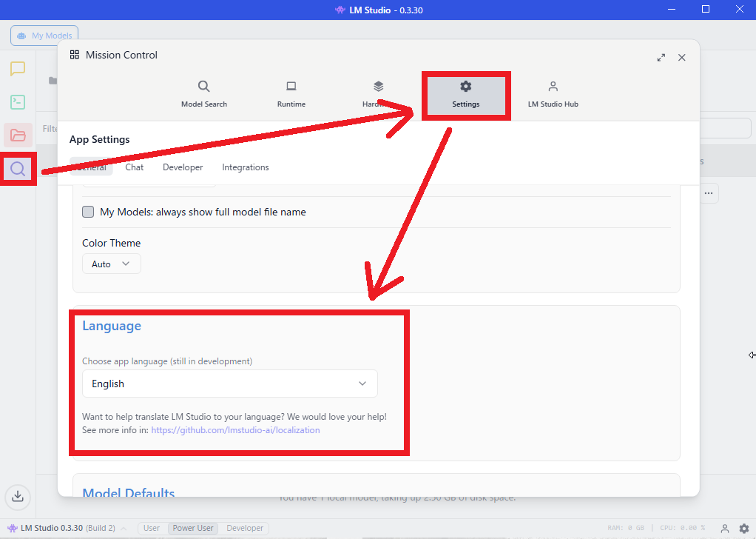Open Discover magnifier icon in left sidebar
This screenshot has height=539, width=756.
[18, 169]
